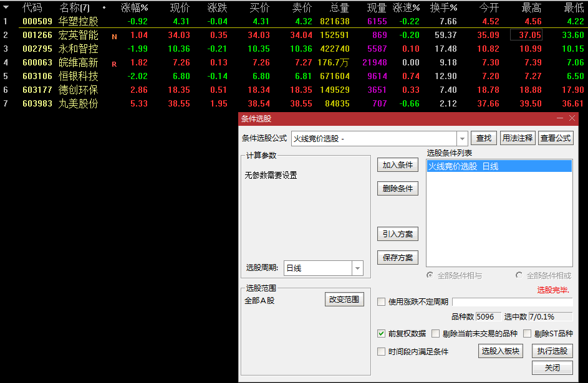Select stock 丸美股份 name
The image size is (588, 383).
78,103
